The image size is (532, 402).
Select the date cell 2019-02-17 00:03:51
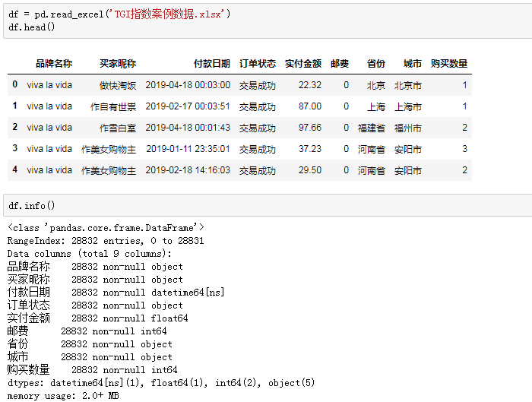pyautogui.click(x=188, y=106)
